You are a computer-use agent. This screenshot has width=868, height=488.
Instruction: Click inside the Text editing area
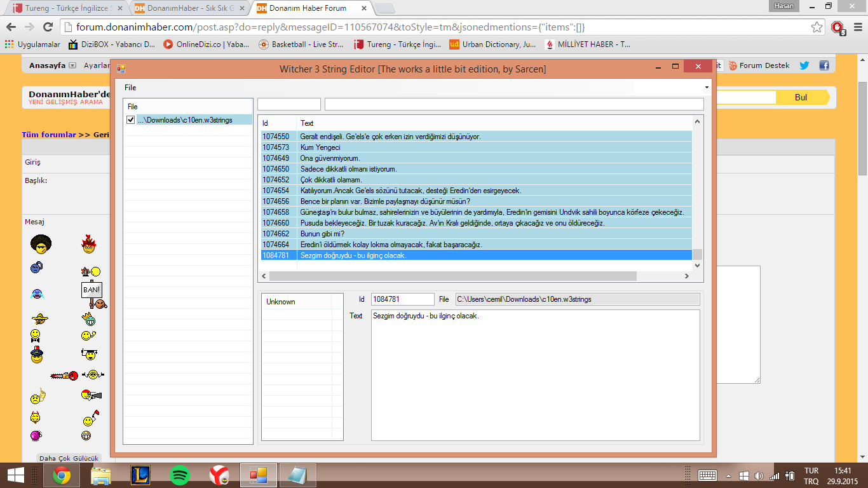pyautogui.click(x=535, y=375)
